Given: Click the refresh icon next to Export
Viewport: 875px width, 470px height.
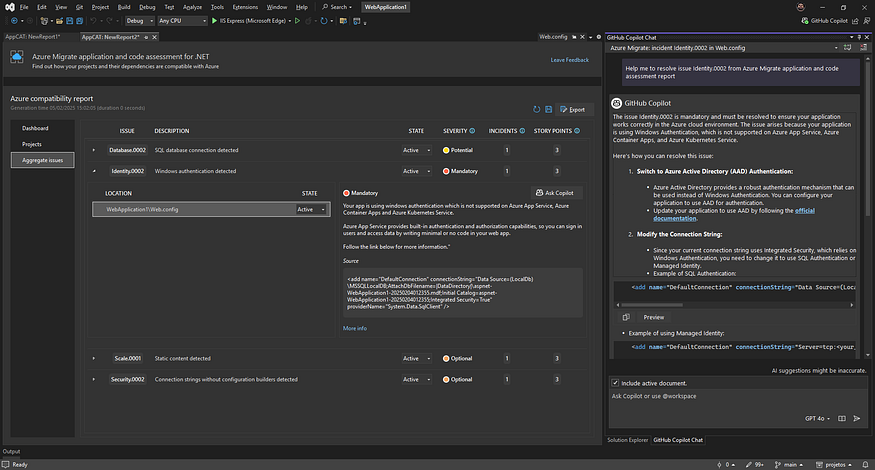Looking at the screenshot, I should (x=535, y=108).
